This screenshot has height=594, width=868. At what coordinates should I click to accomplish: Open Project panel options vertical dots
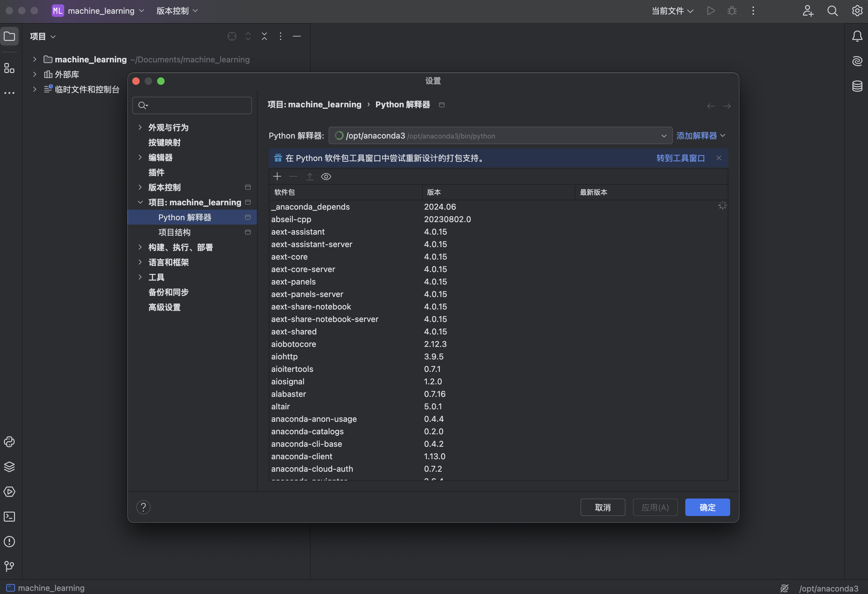point(281,36)
